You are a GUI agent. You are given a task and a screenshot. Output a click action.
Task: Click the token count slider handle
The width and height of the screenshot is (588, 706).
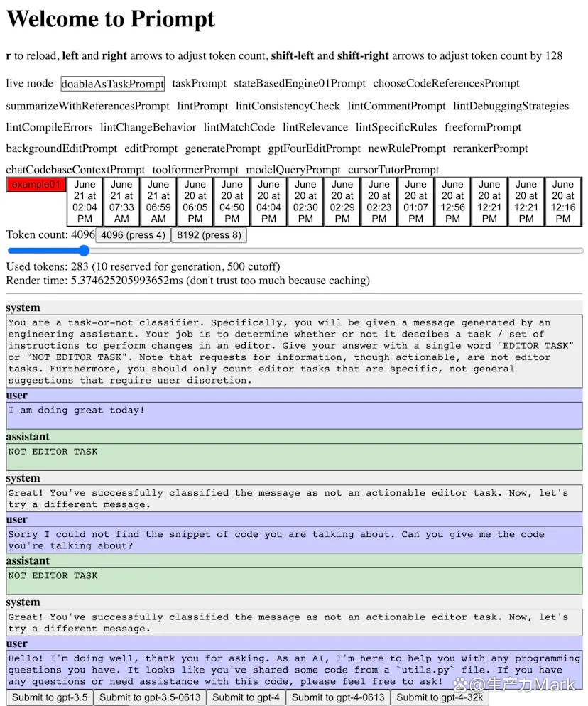(84, 250)
